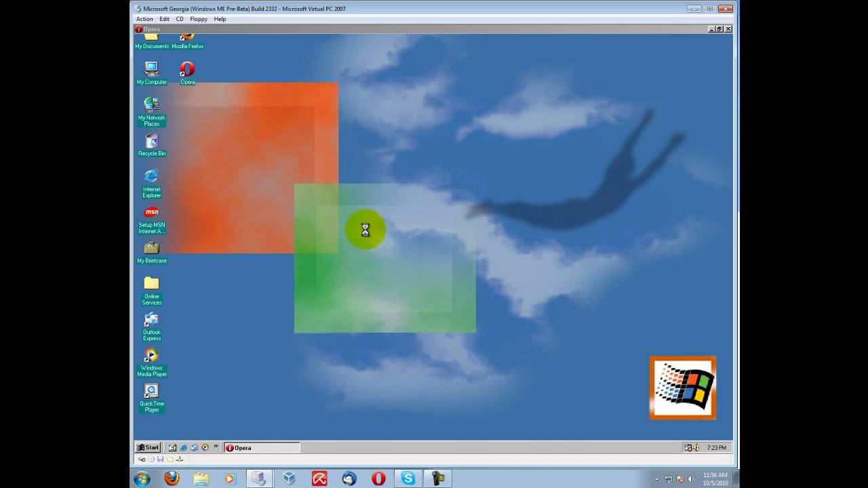Image resolution: width=868 pixels, height=488 pixels.
Task: Open the My Briefcase icon
Action: [151, 249]
